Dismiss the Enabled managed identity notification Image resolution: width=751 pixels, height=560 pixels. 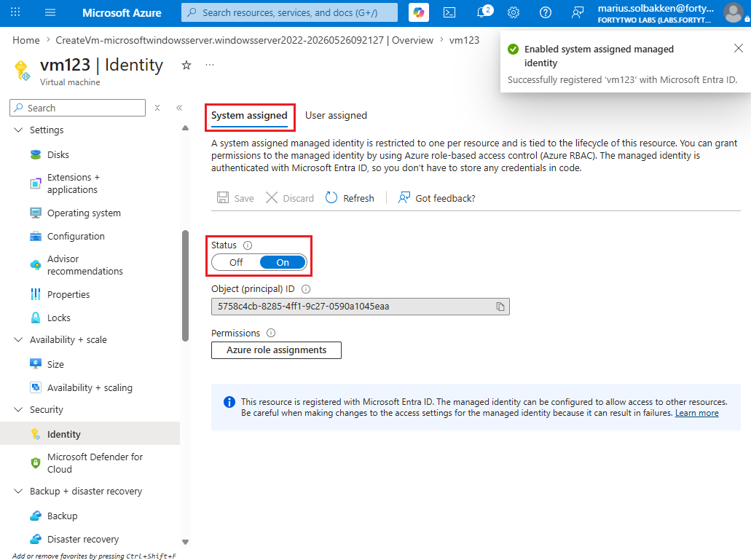(738, 48)
